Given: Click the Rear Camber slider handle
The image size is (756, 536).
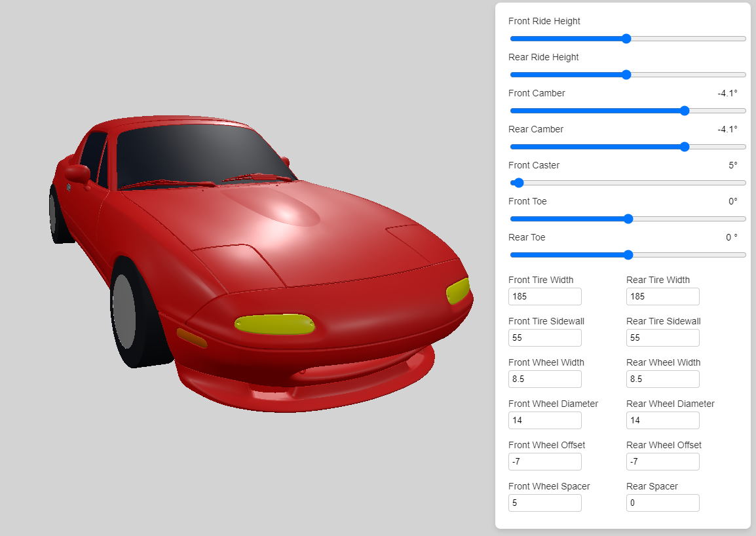Looking at the screenshot, I should [685, 147].
